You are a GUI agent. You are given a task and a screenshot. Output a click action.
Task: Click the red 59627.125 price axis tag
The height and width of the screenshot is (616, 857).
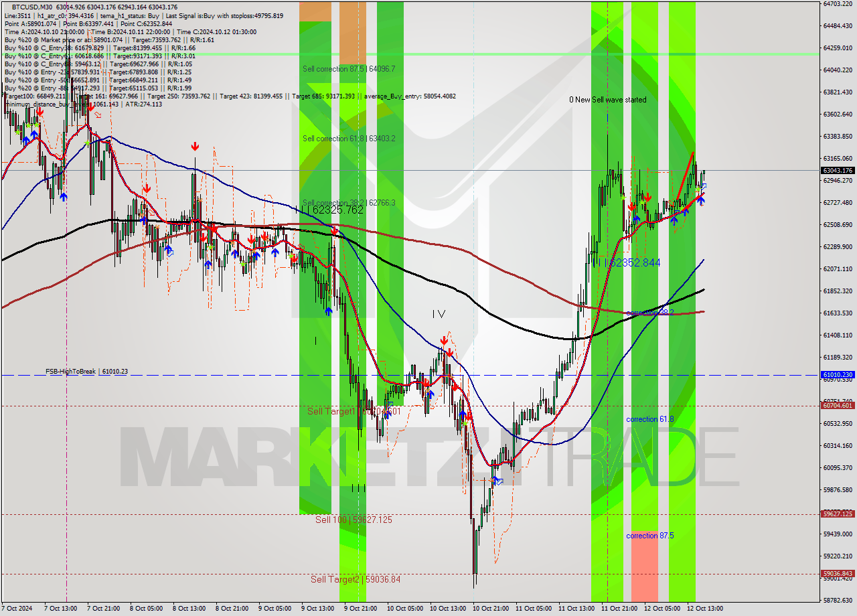838,514
